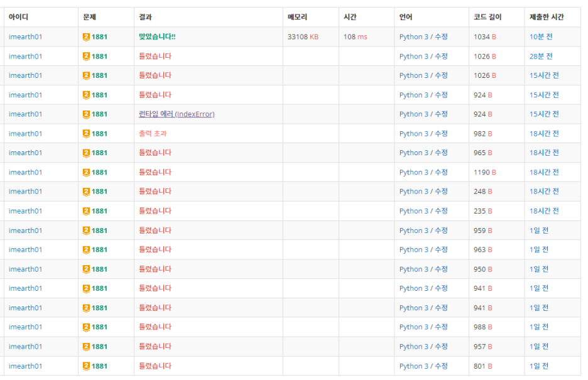Click the tier badge in the 런타임 에러 row
Image resolution: width=588 pixels, height=380 pixels.
[86, 114]
